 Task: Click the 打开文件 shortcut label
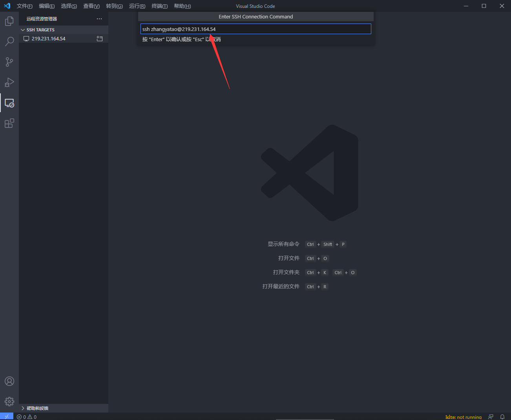289,258
